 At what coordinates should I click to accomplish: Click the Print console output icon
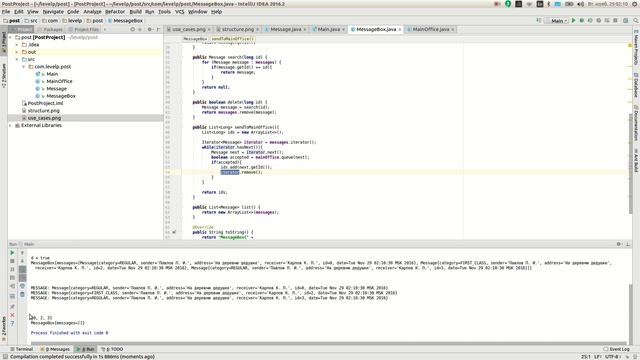(22, 286)
